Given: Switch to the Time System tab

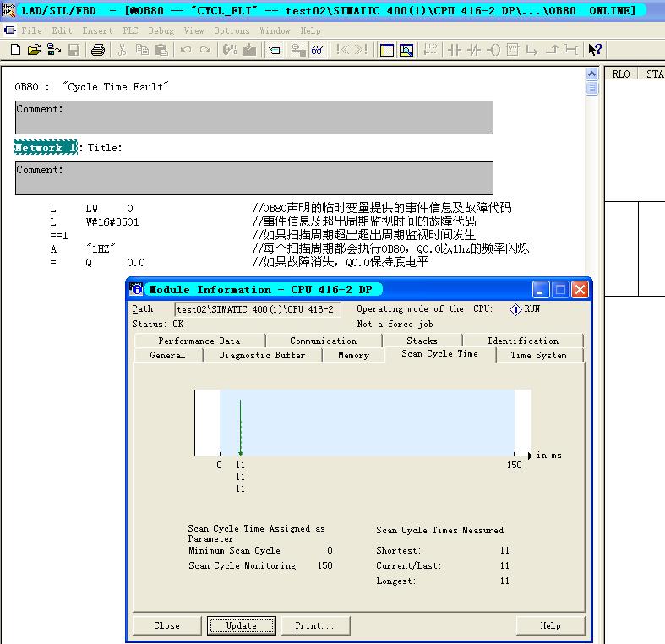Looking at the screenshot, I should (x=538, y=355).
